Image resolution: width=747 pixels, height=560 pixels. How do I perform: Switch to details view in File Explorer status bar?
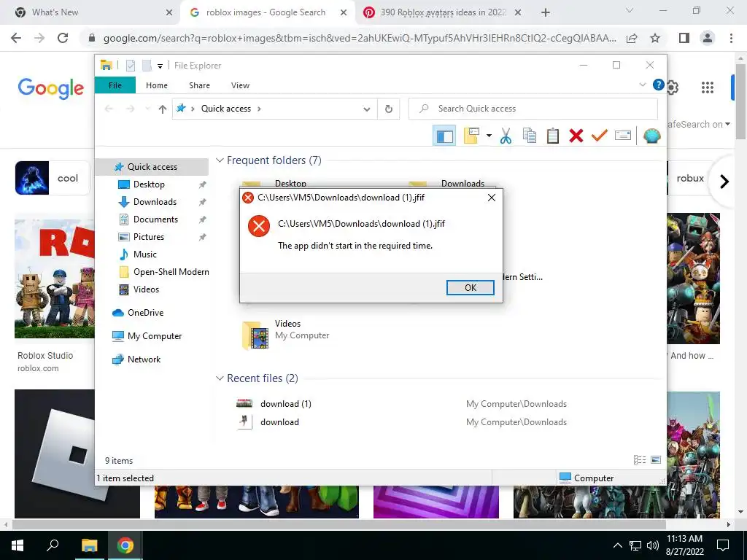pos(639,459)
